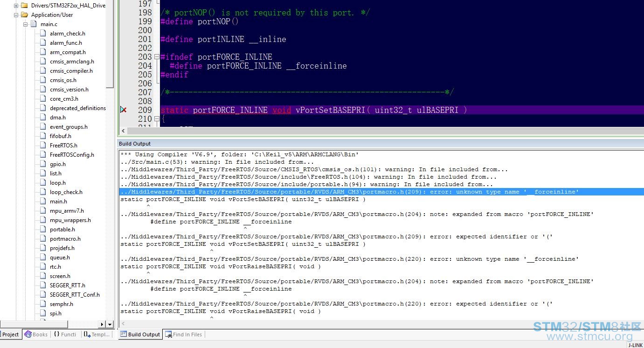Viewport: 644px width, 348px height.
Task: Switch to the Project tab
Action: 10,334
